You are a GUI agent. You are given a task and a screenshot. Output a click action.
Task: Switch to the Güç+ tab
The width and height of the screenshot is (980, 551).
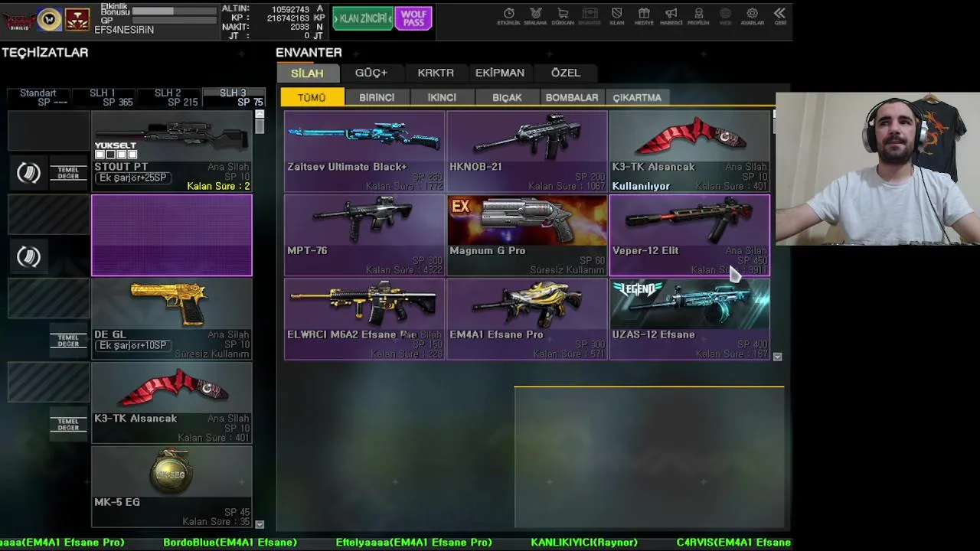pos(371,73)
